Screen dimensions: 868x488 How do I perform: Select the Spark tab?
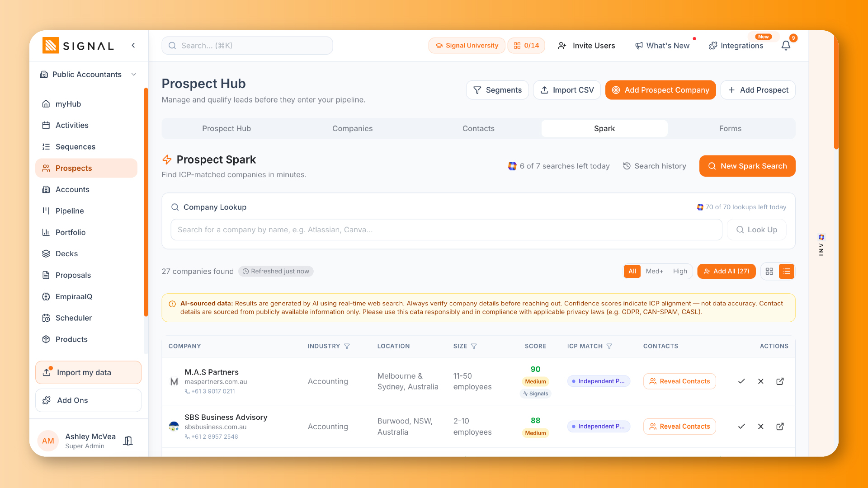tap(604, 128)
